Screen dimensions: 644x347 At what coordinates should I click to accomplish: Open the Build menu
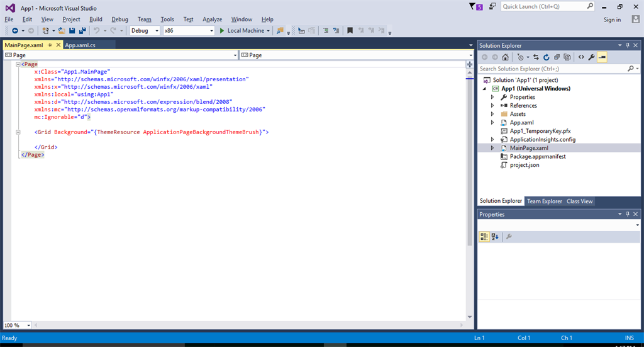click(x=96, y=20)
